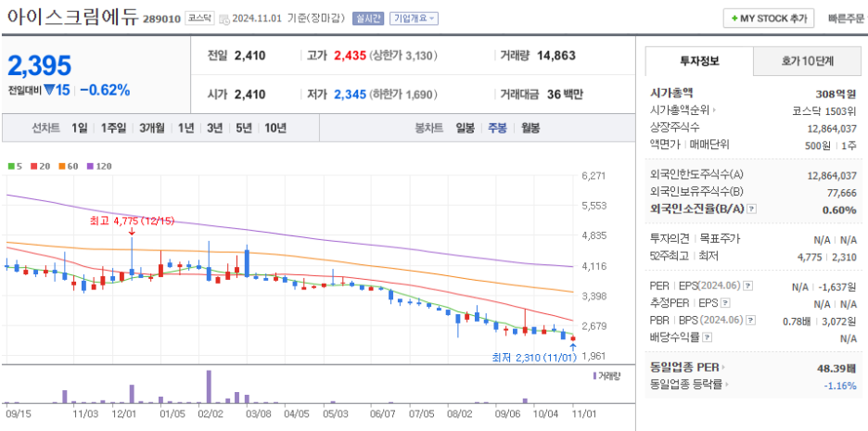The height and width of the screenshot is (431, 868).
Task: Click help icon beside PBR BPS(2024.06)
Action: coord(750,320)
